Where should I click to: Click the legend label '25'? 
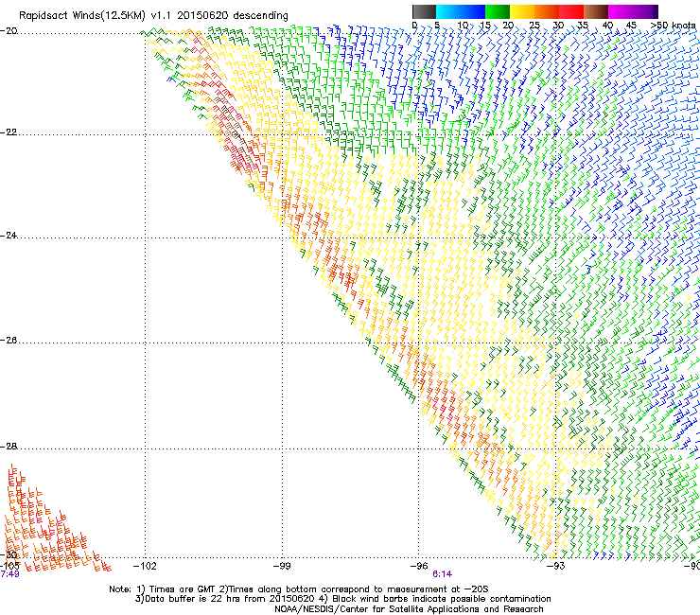pyautogui.click(x=534, y=26)
